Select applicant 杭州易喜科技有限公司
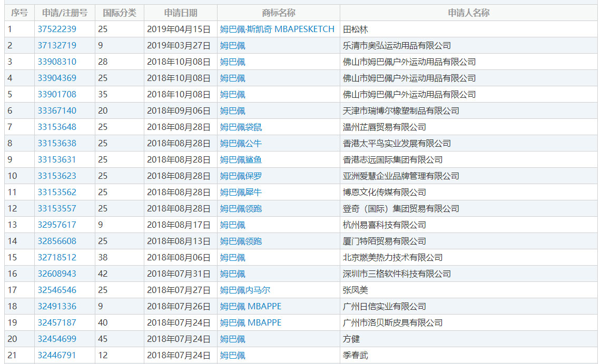 (385, 225)
